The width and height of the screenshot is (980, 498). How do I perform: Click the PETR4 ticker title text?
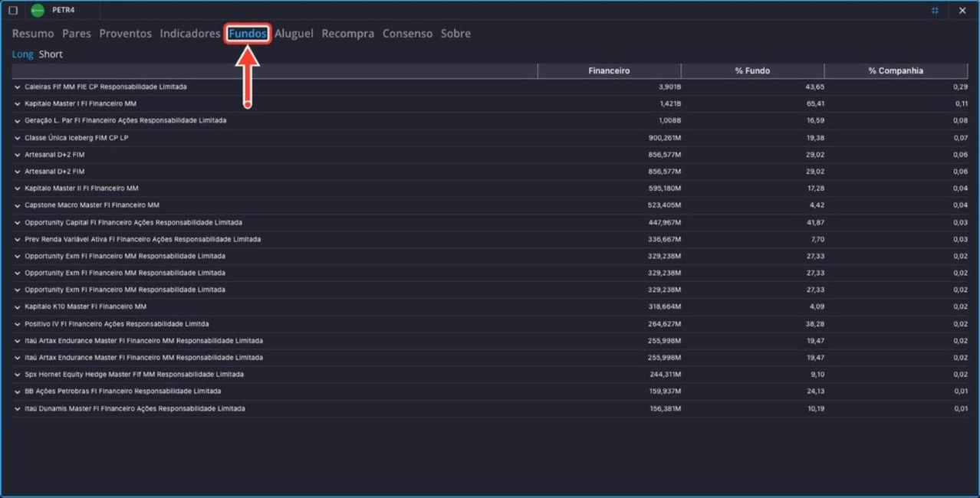pyautogui.click(x=64, y=11)
